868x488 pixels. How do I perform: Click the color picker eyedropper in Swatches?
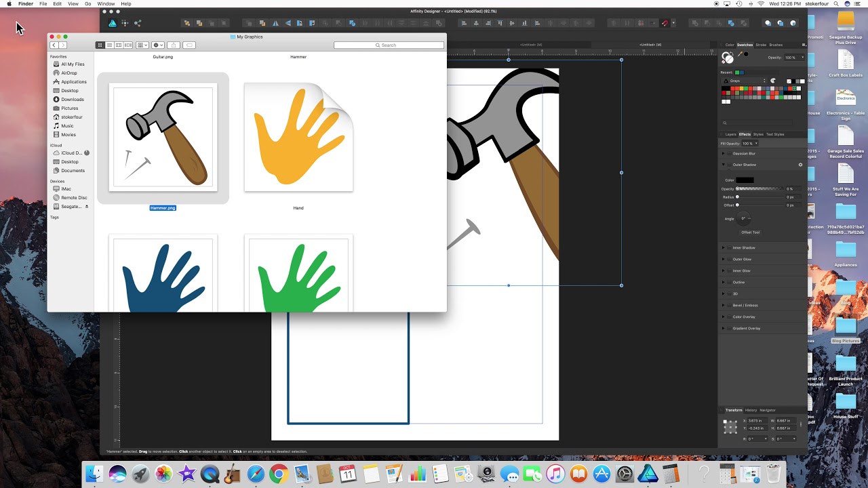click(x=740, y=54)
